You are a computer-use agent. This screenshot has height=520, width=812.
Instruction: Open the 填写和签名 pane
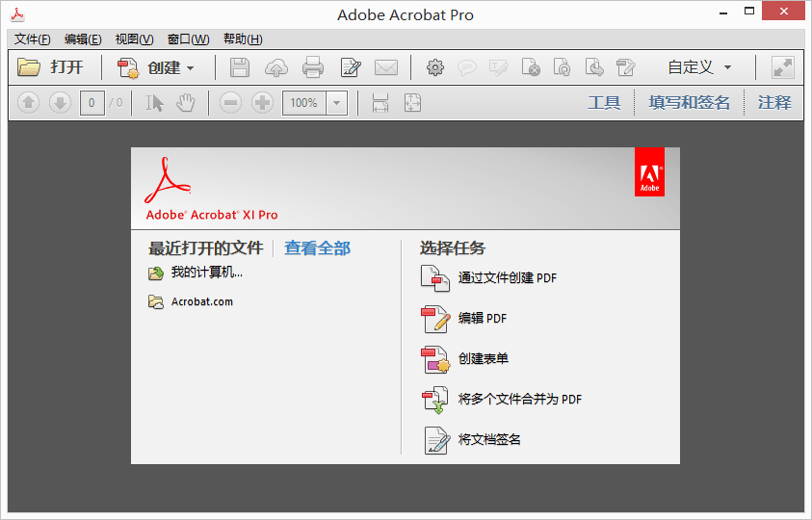click(x=690, y=102)
